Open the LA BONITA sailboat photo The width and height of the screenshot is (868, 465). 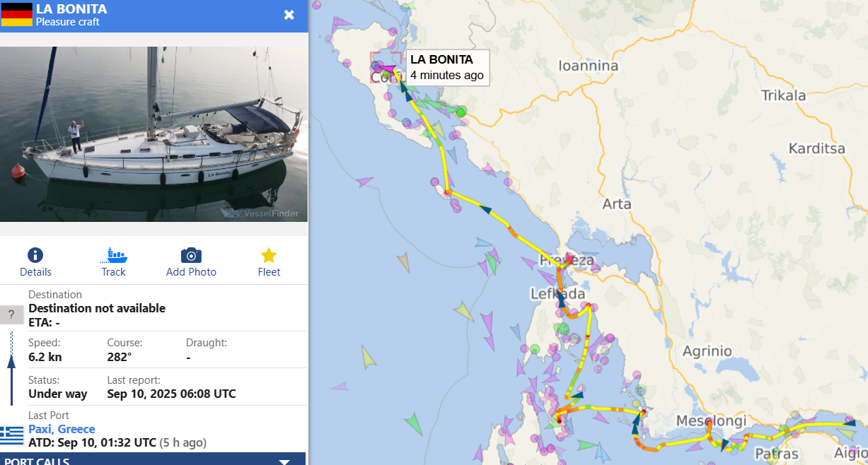click(x=154, y=133)
